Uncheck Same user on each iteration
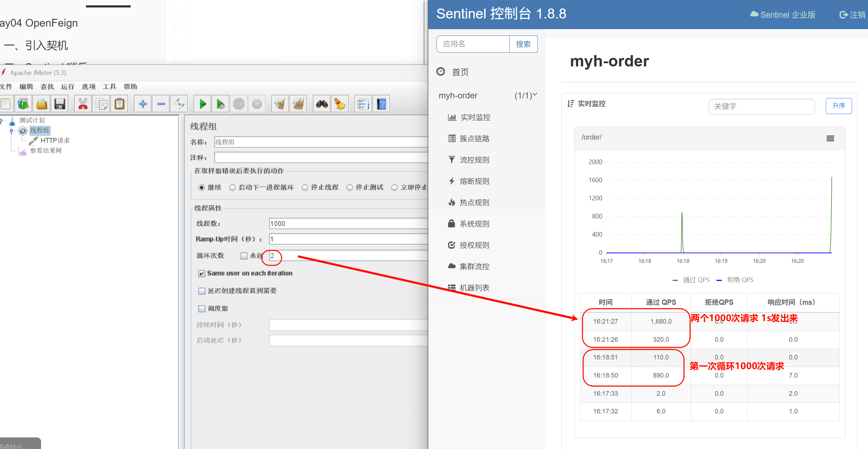Image resolution: width=868 pixels, height=449 pixels. (x=202, y=273)
